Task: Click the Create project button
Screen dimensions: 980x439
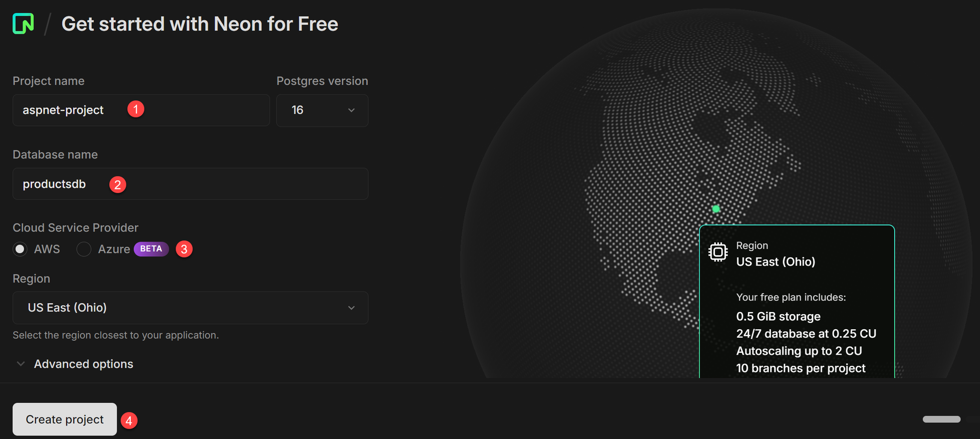Action: pyautogui.click(x=65, y=419)
